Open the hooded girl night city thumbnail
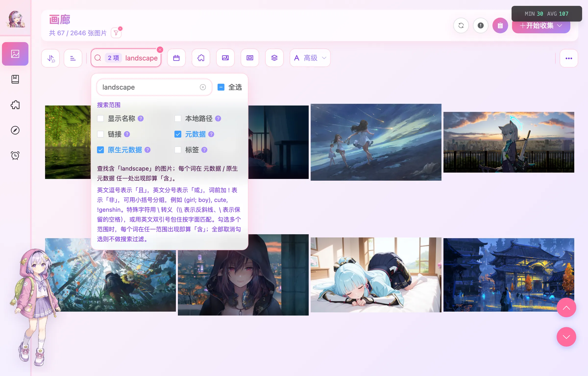The image size is (588, 376). tap(243, 282)
